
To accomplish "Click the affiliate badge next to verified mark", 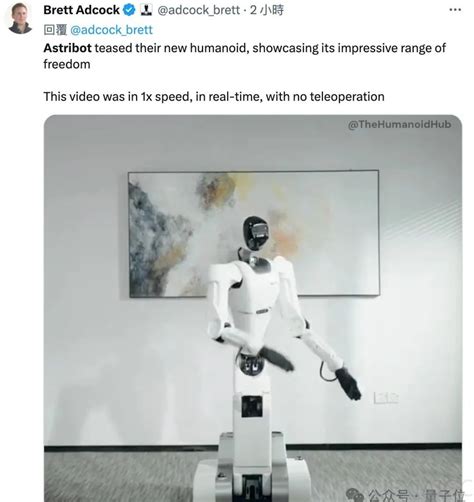I will pyautogui.click(x=146, y=10).
